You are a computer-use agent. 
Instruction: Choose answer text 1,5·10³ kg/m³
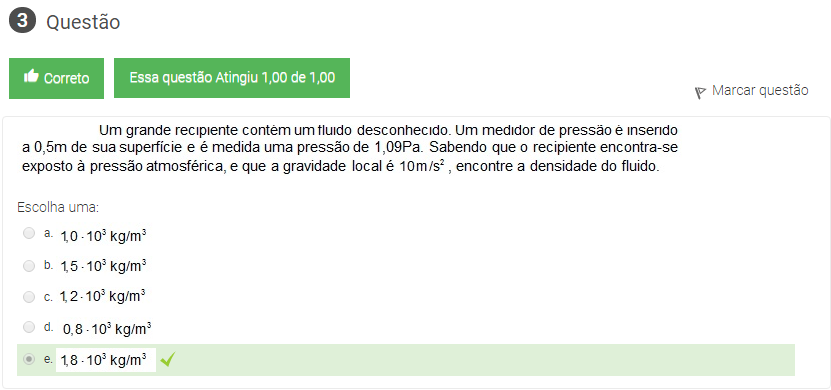click(x=103, y=266)
